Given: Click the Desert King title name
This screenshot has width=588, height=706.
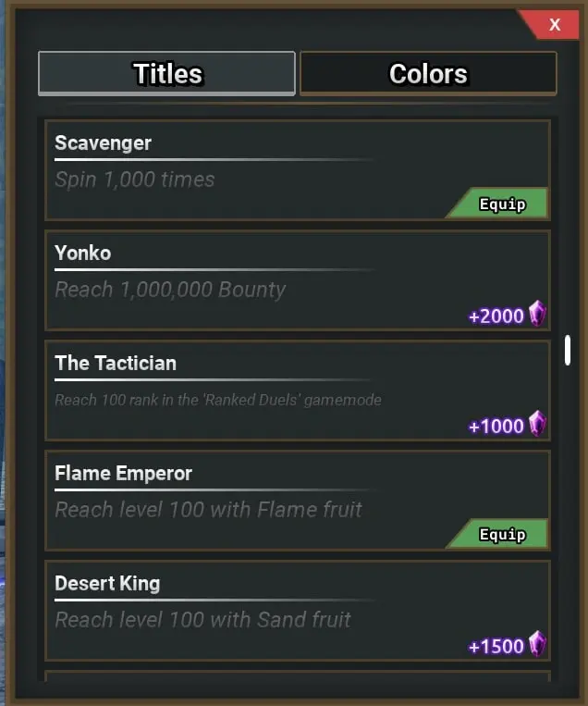Looking at the screenshot, I should tap(107, 583).
